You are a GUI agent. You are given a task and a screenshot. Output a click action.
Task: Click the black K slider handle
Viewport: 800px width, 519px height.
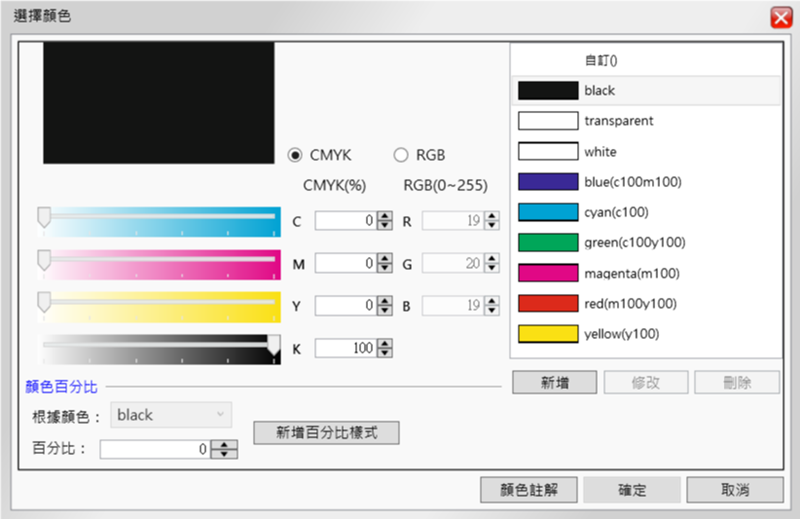click(x=273, y=345)
